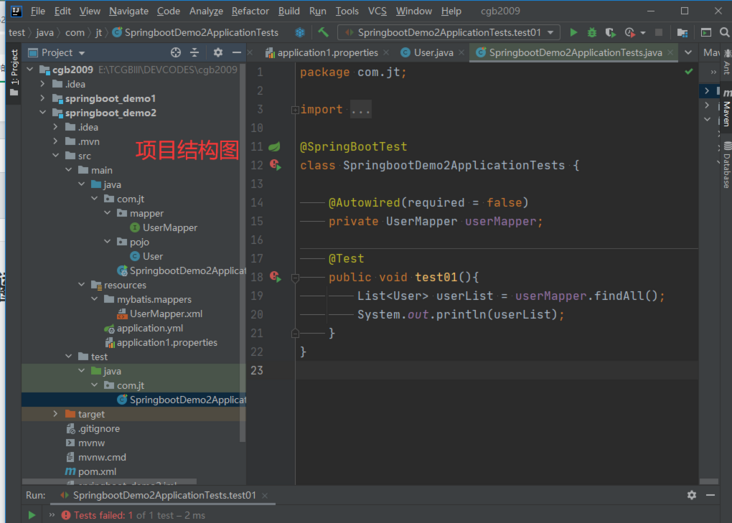The image size is (732, 523).
Task: Hide the Project tool window
Action: point(237,52)
